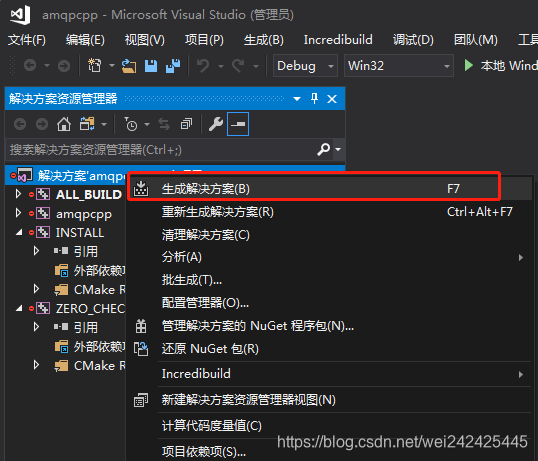The image size is (538, 461).
Task: Open the 项目(P) menu
Action: point(204,40)
